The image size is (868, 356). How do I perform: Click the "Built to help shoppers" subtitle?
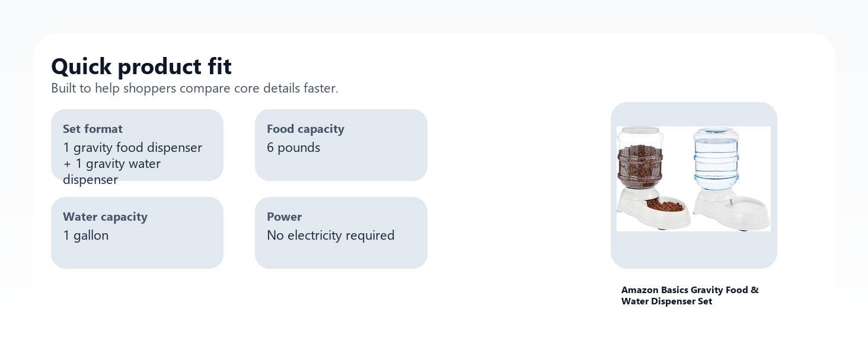[194, 88]
